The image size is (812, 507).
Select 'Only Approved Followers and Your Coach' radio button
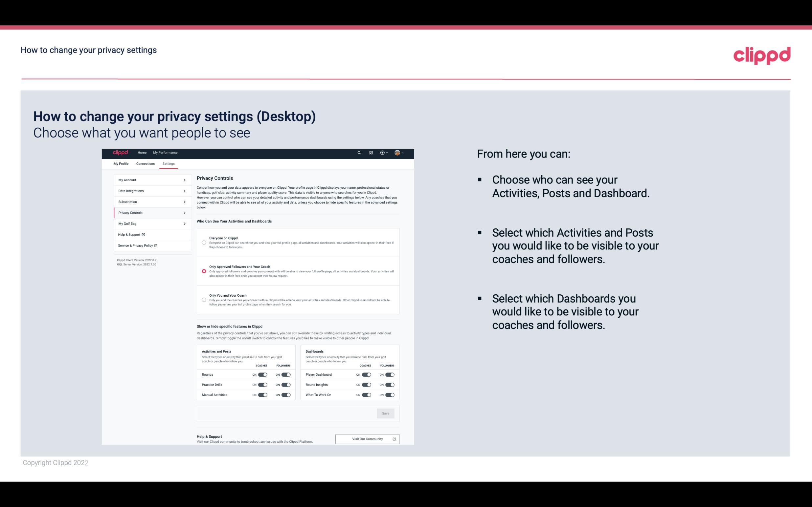[204, 271]
